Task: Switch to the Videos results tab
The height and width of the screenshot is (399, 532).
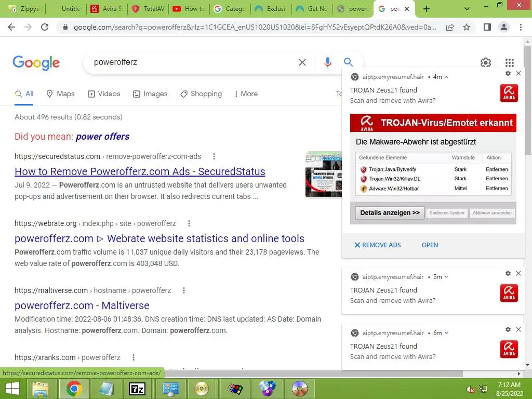Action: click(104, 94)
